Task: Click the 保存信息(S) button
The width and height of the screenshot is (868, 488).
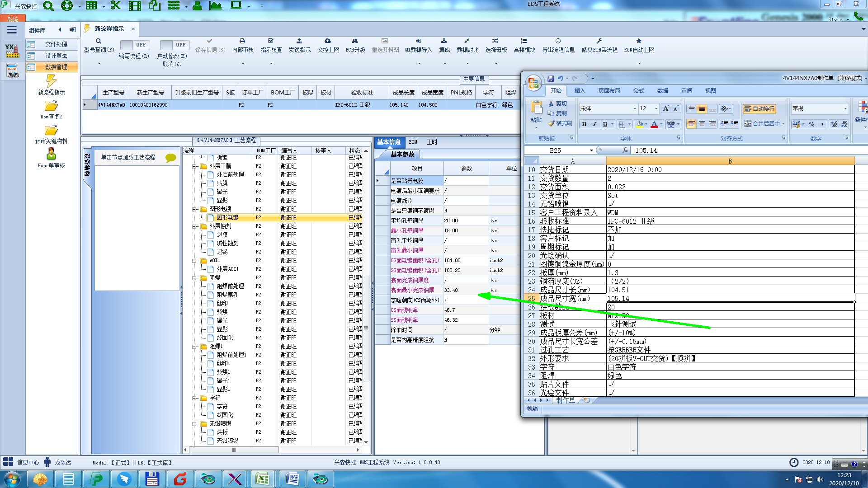Action: (x=210, y=45)
